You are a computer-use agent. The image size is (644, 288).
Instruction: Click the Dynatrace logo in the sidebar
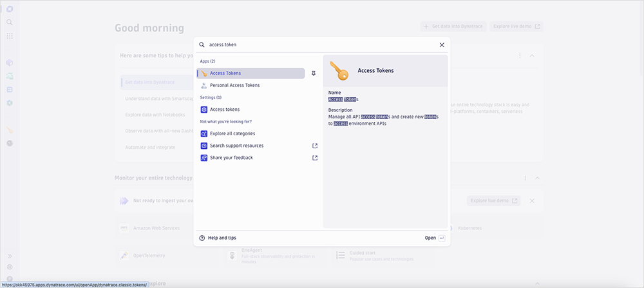coord(10,8)
